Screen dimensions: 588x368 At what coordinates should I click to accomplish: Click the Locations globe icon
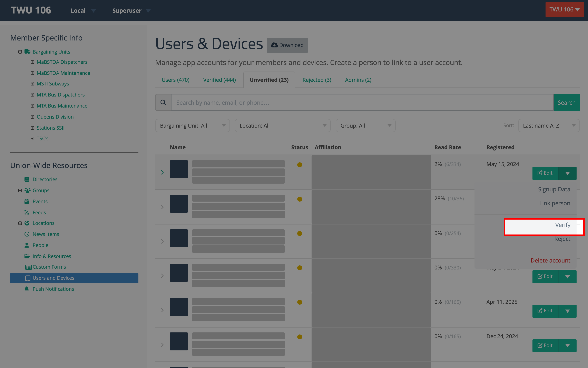(x=27, y=223)
